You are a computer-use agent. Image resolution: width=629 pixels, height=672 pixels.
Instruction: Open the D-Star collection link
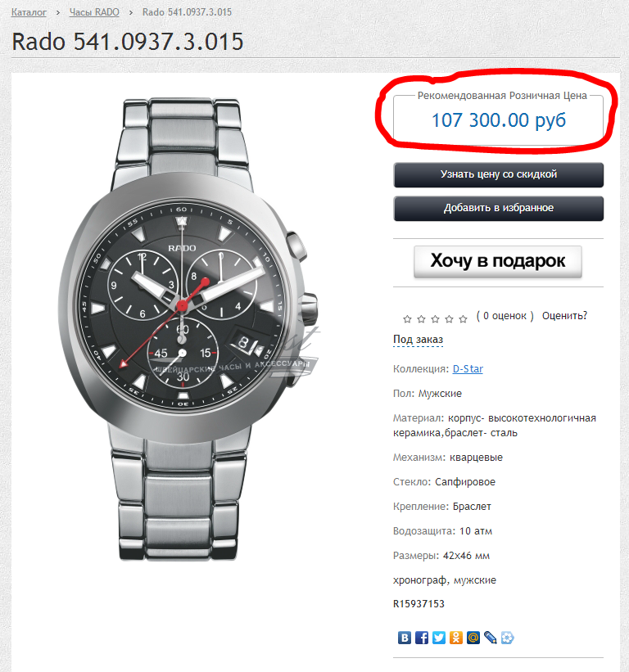tap(468, 369)
